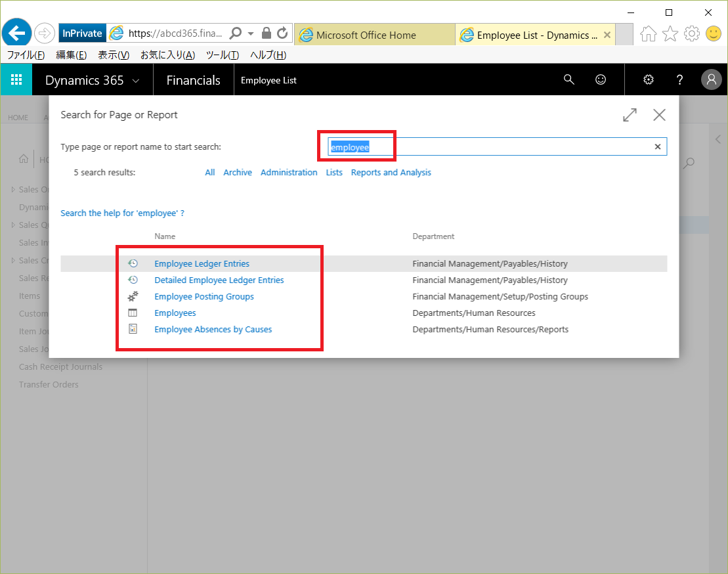Switch to the Microsoft Office Home tab
This screenshot has width=728, height=574.
tap(375, 35)
